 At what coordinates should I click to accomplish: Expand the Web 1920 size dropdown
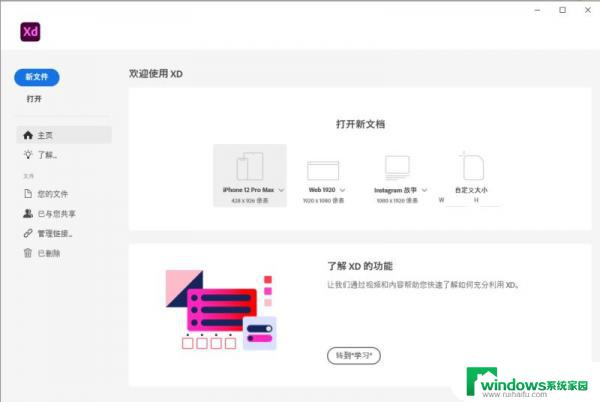tap(342, 190)
